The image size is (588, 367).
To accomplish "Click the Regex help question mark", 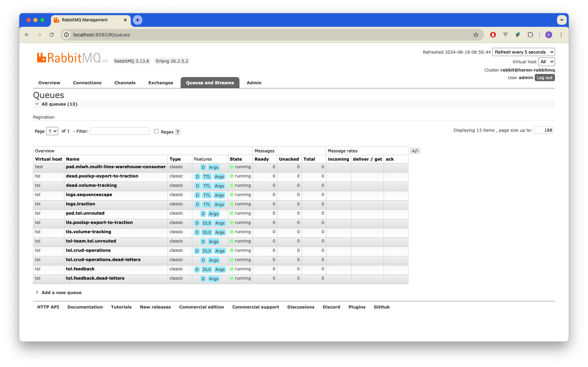I will pos(178,132).
